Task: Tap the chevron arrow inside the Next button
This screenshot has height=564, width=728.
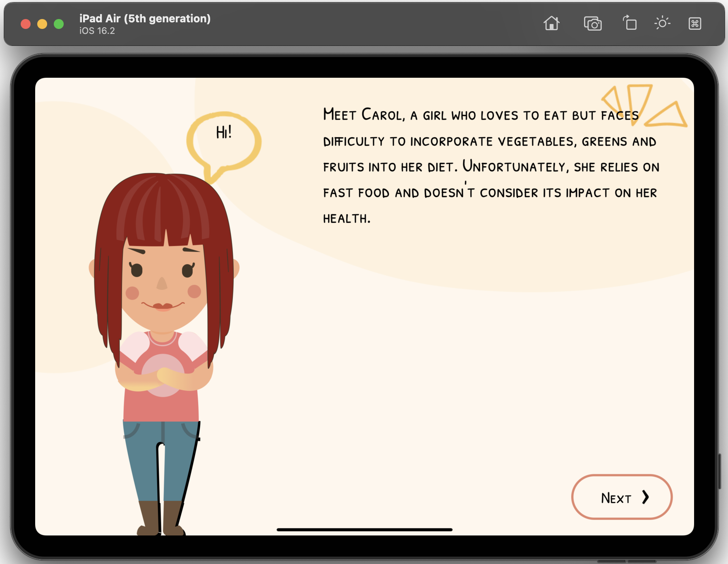Action: coord(645,497)
